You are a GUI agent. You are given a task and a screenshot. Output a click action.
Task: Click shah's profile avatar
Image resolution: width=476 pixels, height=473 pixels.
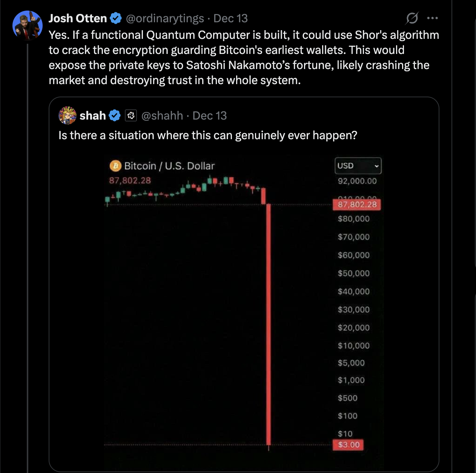click(x=68, y=115)
